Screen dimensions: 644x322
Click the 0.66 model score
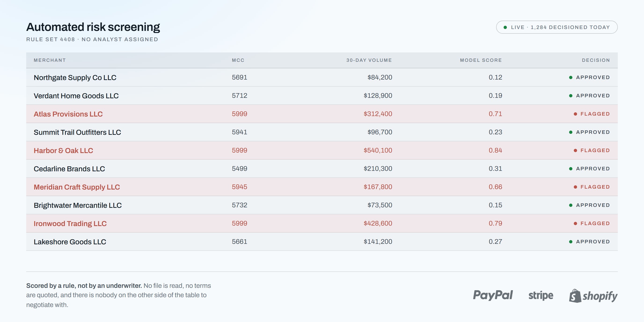(x=495, y=187)
